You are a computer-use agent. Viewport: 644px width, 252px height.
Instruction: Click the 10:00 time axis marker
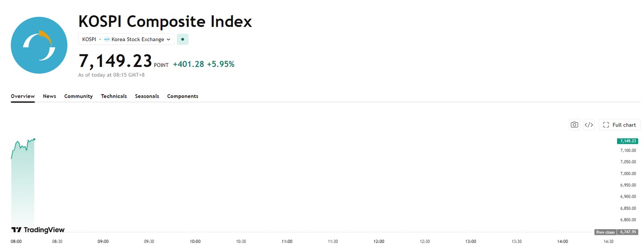(195, 241)
